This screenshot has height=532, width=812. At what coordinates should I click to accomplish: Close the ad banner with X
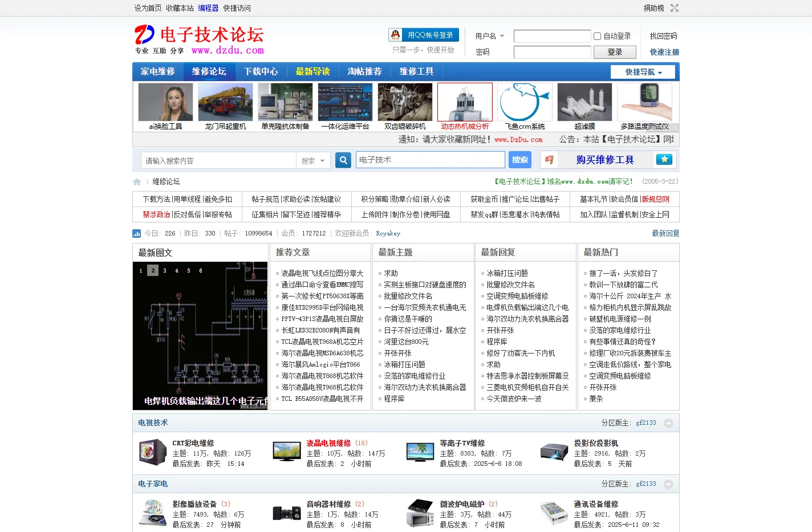(675, 128)
